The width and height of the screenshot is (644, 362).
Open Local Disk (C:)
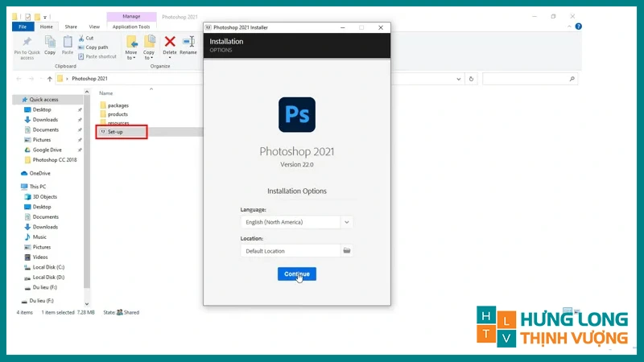[x=48, y=267]
